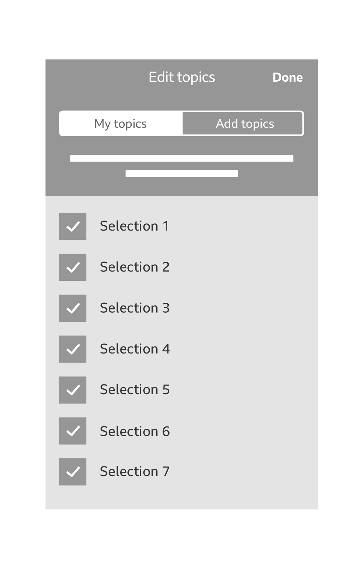
Task: Toggle the Selection 2 checkbox
Action: (73, 267)
